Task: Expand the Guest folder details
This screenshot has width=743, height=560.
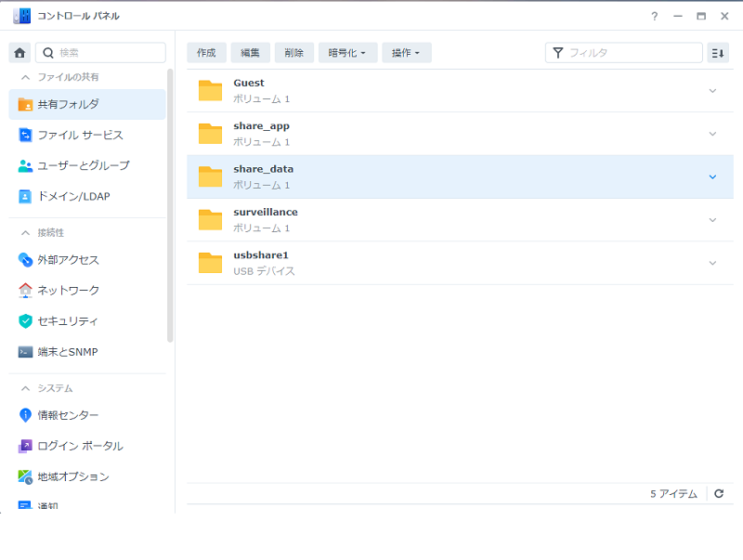Action: click(712, 90)
